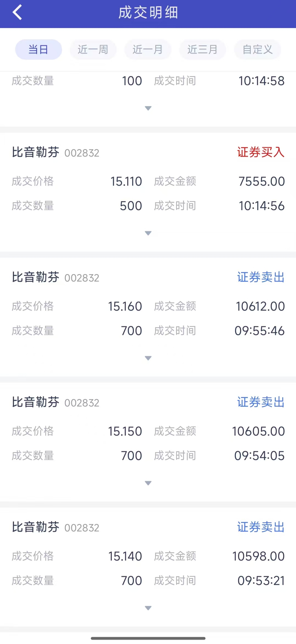This screenshot has width=296, height=644.
Task: Tap the back arrow icon
Action: tap(17, 13)
